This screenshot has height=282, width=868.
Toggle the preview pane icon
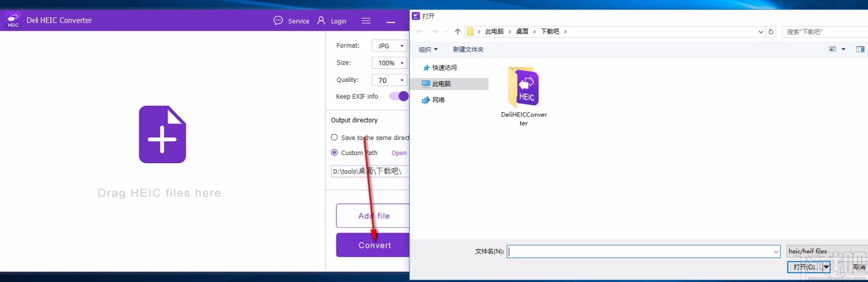860,49
